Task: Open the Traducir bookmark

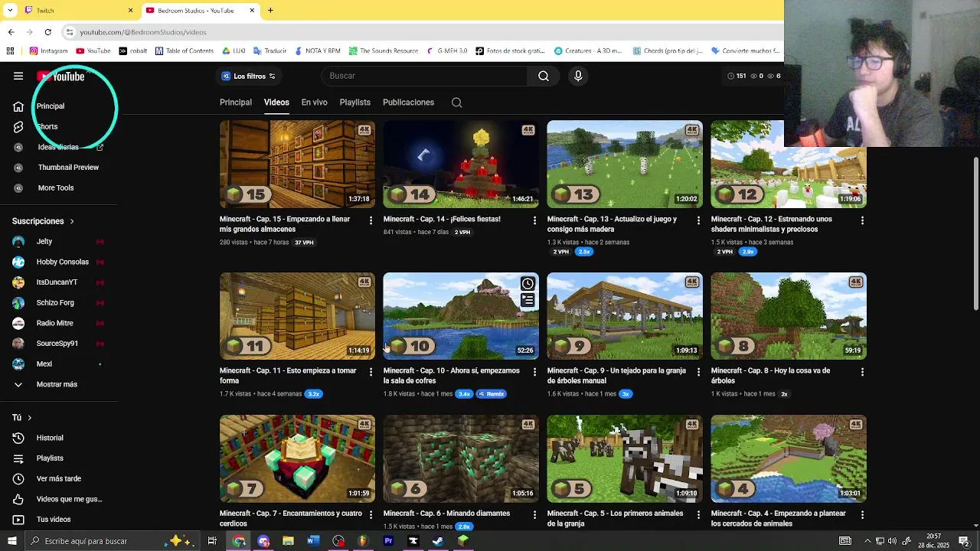Action: [269, 51]
